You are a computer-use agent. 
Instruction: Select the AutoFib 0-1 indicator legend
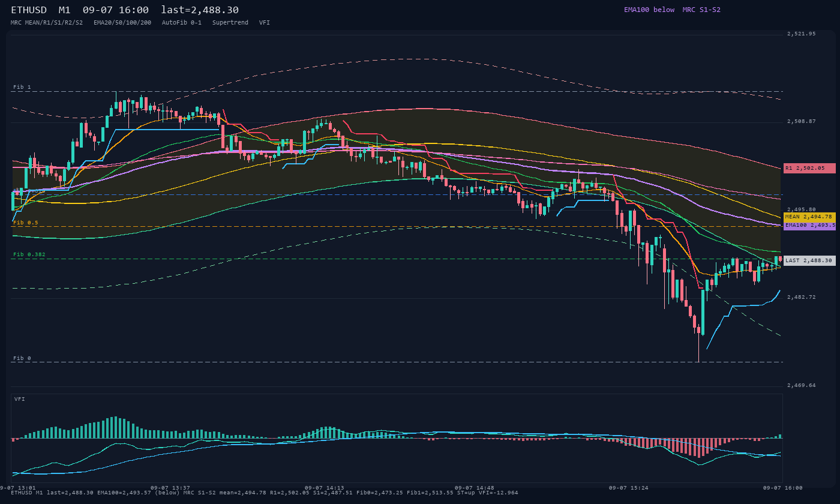click(182, 23)
